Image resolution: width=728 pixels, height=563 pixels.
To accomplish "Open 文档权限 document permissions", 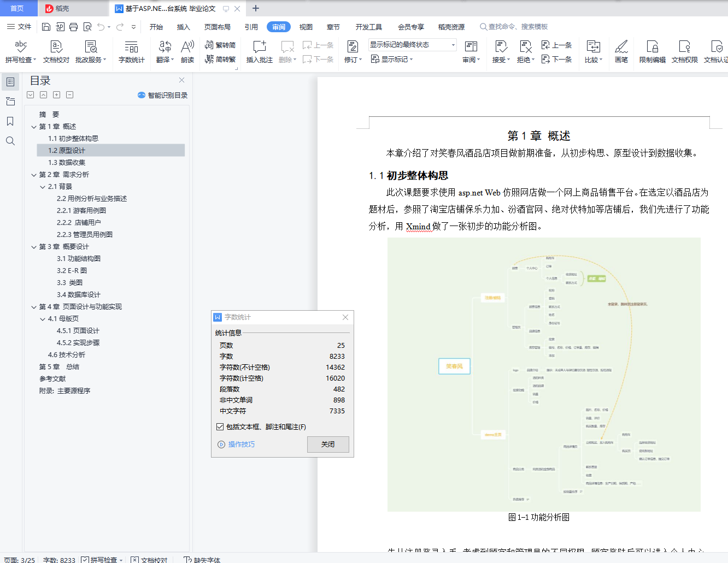I will pos(685,51).
